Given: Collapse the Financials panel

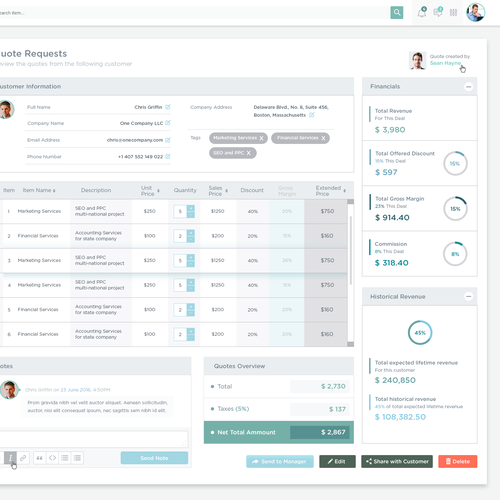Looking at the screenshot, I should (x=468, y=87).
